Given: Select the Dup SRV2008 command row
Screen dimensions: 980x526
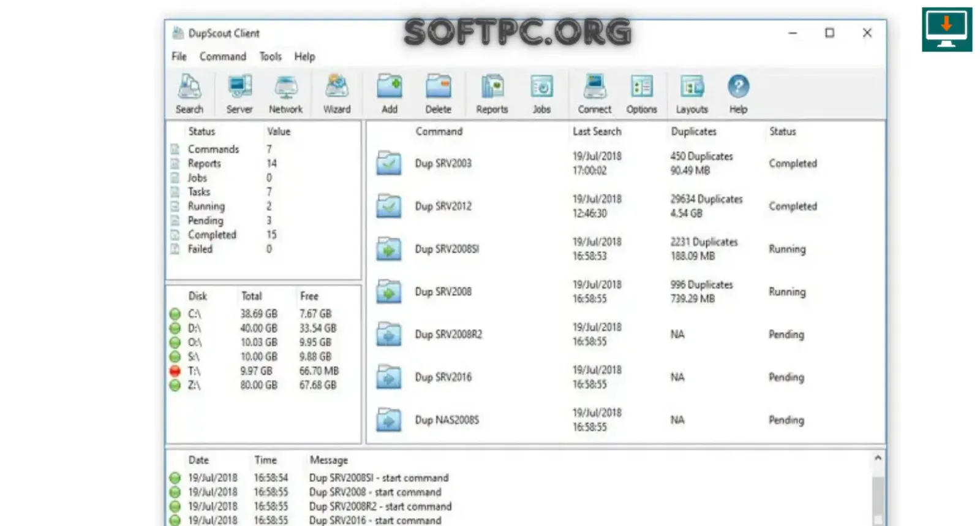Looking at the screenshot, I should (625, 292).
